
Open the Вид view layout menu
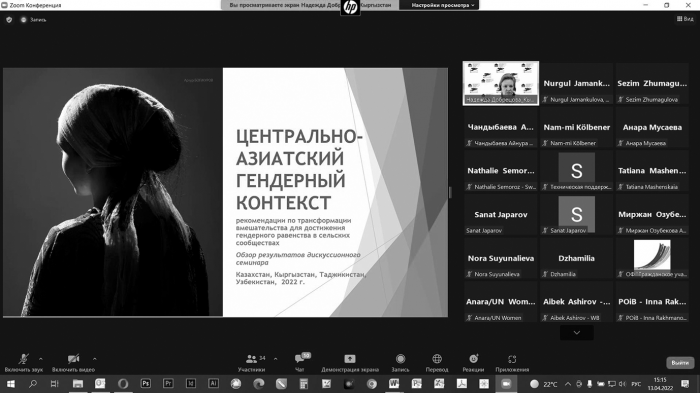pyautogui.click(x=685, y=19)
